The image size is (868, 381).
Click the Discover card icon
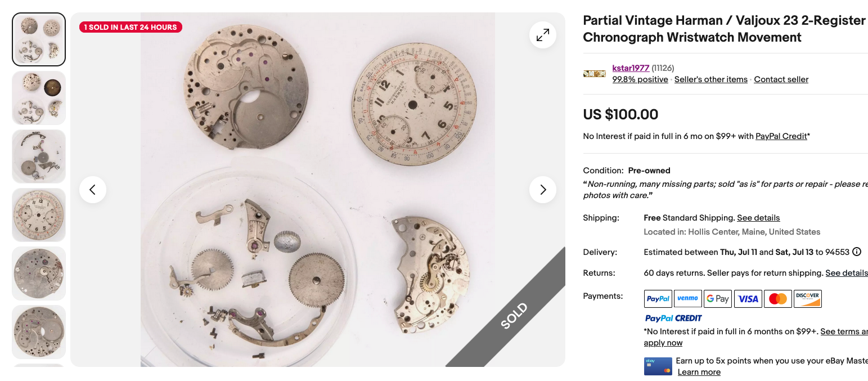pyautogui.click(x=808, y=299)
